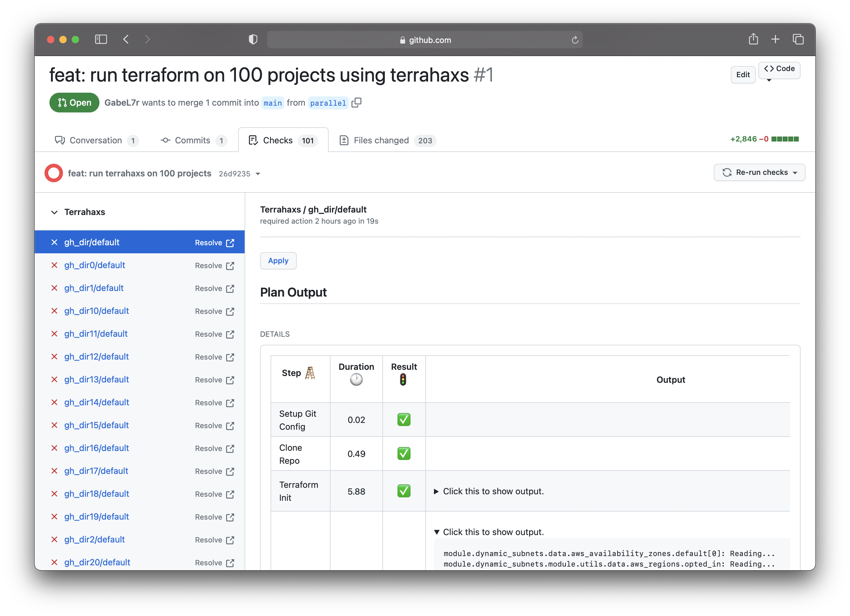The height and width of the screenshot is (616, 850).
Task: Click the Apply button
Action: (x=278, y=260)
